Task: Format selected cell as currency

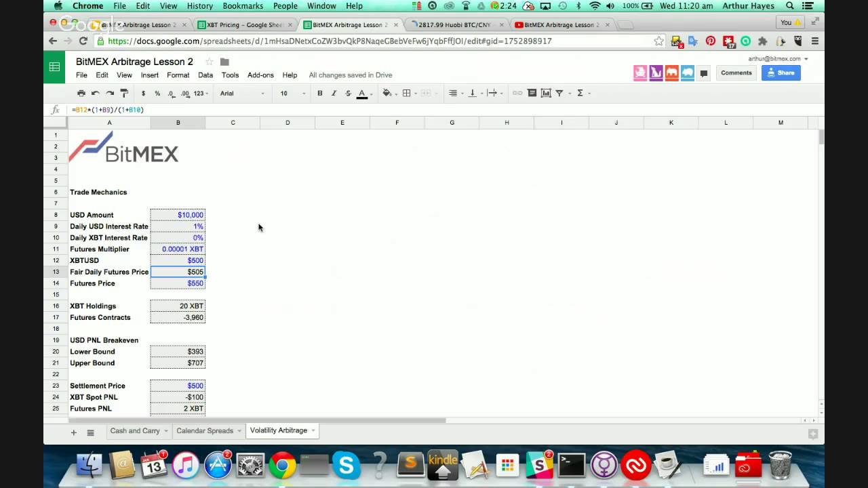Action: tap(143, 94)
